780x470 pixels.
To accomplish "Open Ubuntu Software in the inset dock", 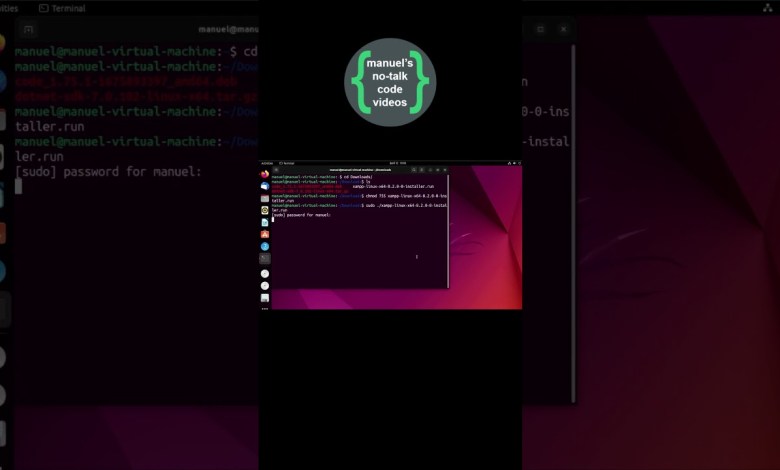I will 265,234.
